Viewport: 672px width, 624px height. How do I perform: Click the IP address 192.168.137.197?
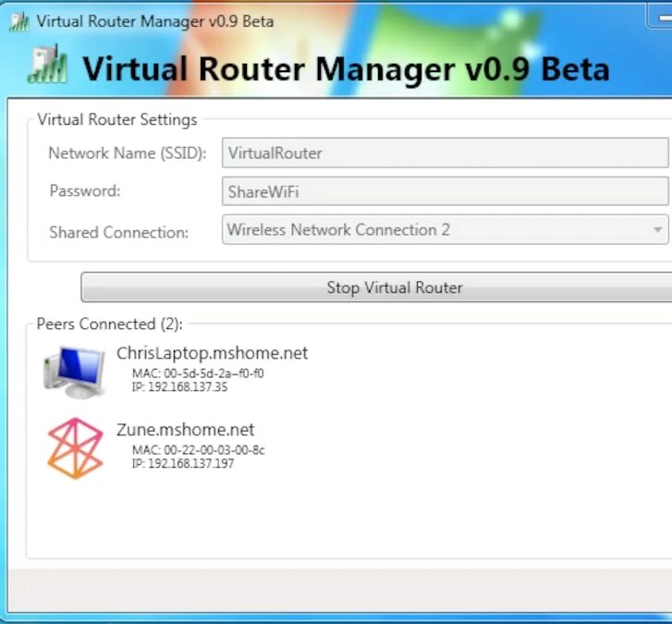coord(183,463)
